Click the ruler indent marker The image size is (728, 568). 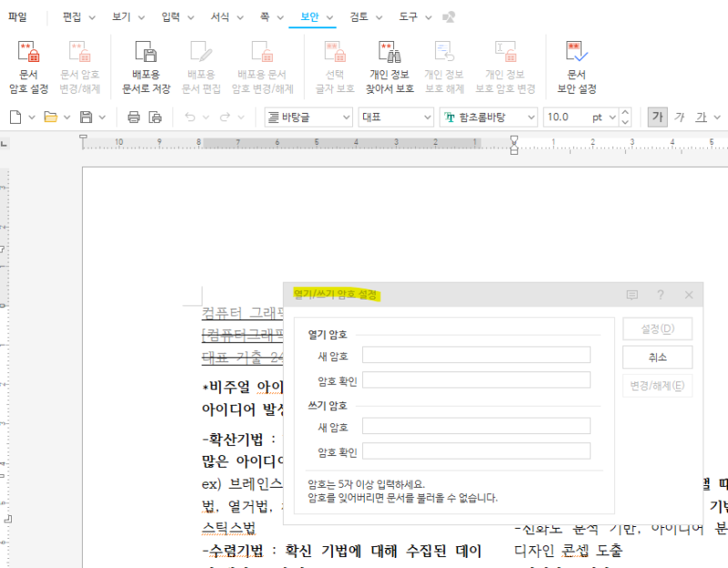pos(513,145)
